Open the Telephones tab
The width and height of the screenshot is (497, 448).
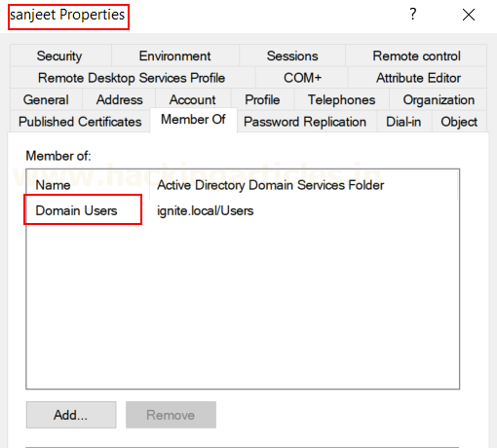[x=341, y=99]
